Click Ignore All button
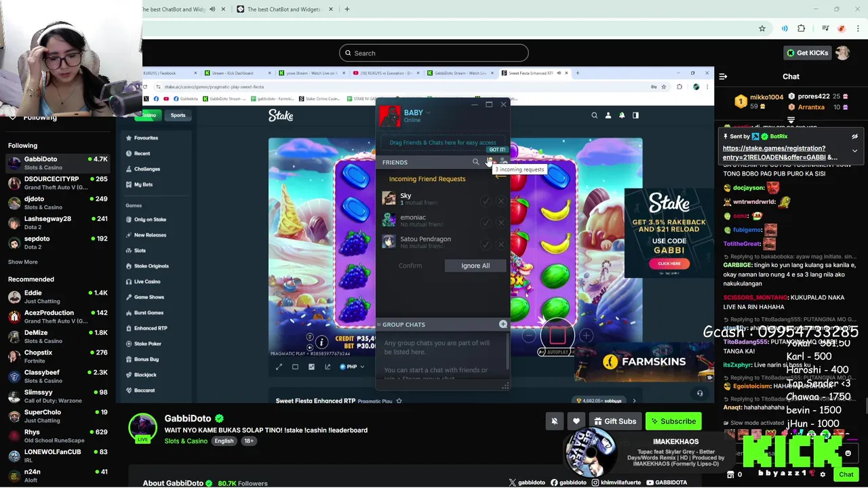This screenshot has height=488, width=868. tap(475, 266)
